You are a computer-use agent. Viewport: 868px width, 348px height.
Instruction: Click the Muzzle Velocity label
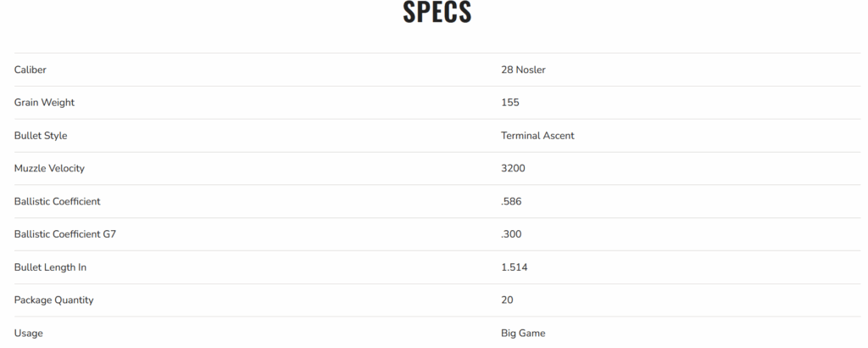pos(49,169)
